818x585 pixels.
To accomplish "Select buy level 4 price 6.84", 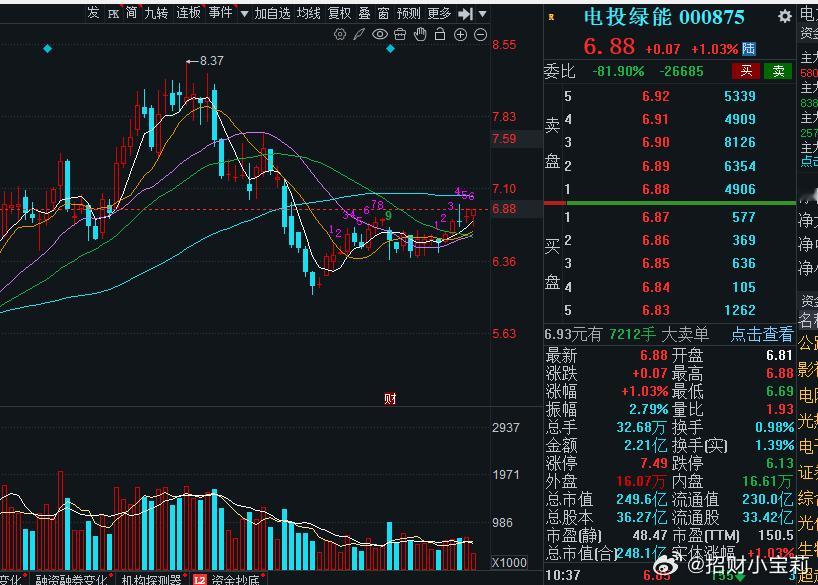I will [655, 287].
